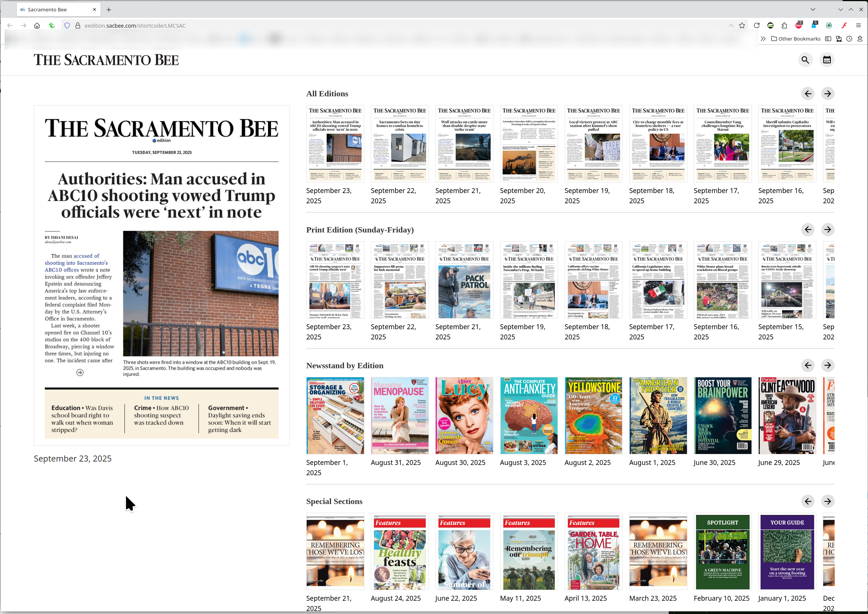Screen dimensions: 868x614
Task: Click the search magnifier icon
Action: pos(805,60)
